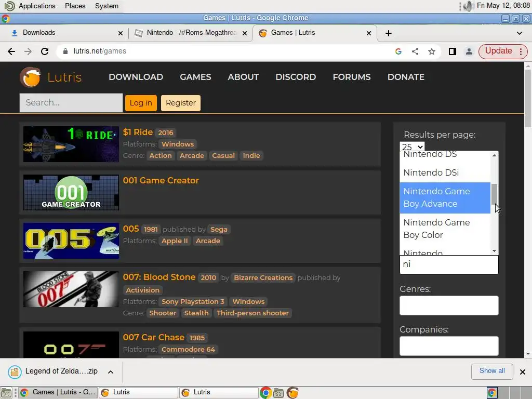Image resolution: width=532 pixels, height=399 pixels.
Task: Open the DONATE nav link
Action: click(406, 77)
